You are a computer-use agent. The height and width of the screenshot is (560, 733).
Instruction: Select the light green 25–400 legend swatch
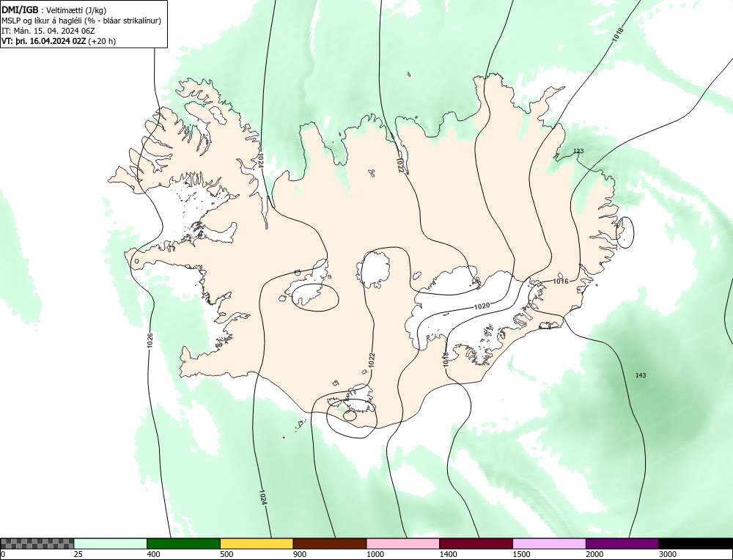[111, 544]
